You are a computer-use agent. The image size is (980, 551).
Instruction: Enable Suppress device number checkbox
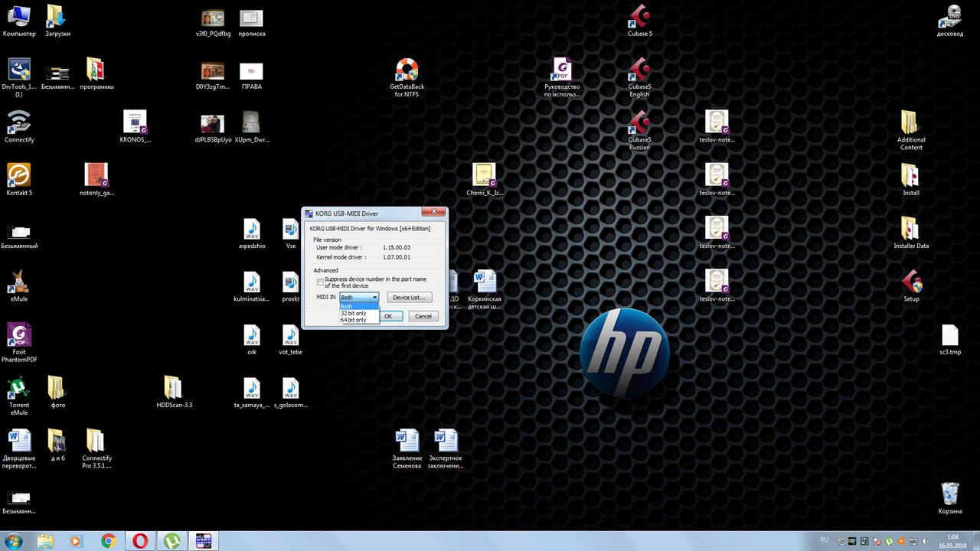click(x=320, y=282)
